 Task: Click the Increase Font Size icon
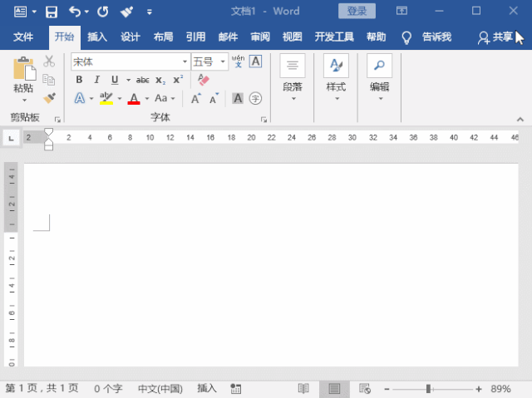click(x=196, y=99)
